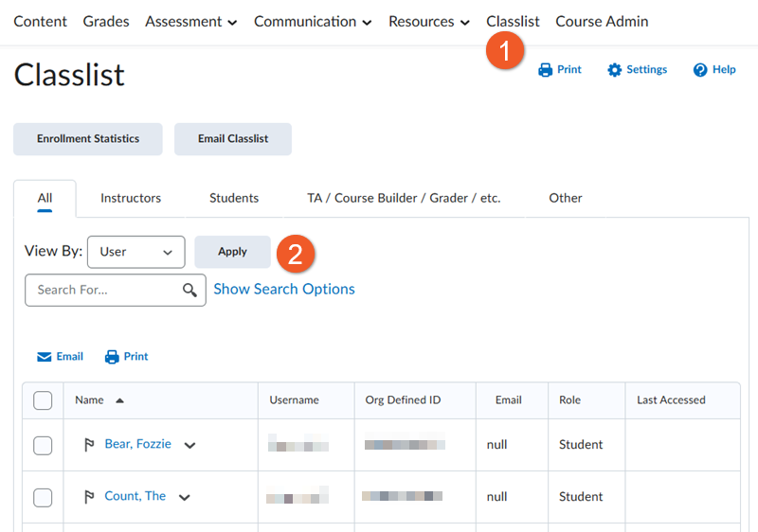Open the View By User dropdown

coord(135,252)
